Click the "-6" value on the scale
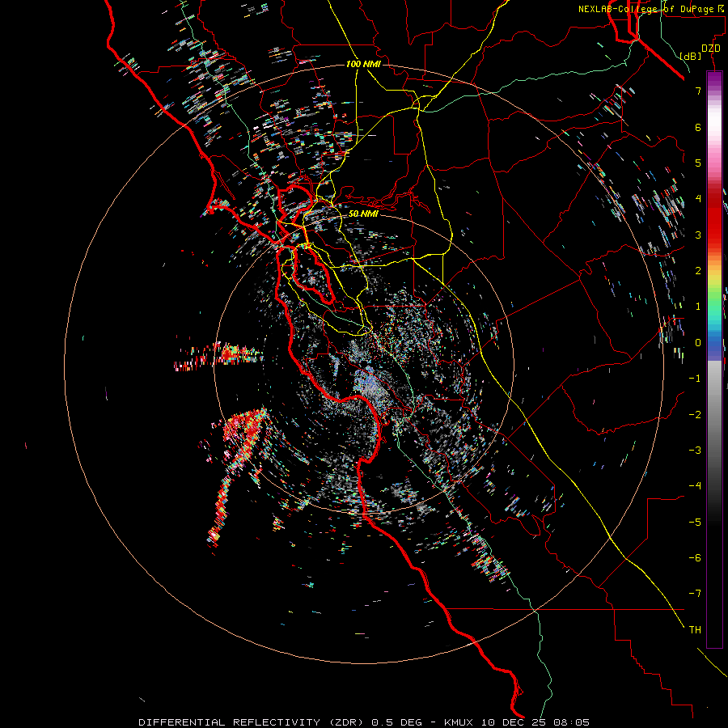The width and height of the screenshot is (728, 728). pyautogui.click(x=695, y=558)
